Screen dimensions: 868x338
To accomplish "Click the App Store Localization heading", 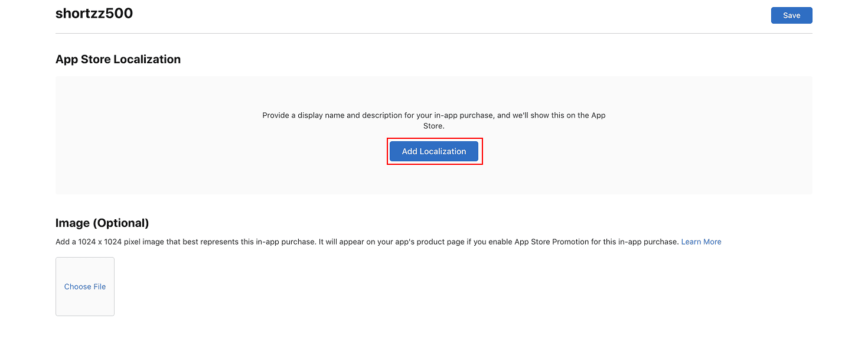I will tap(118, 59).
